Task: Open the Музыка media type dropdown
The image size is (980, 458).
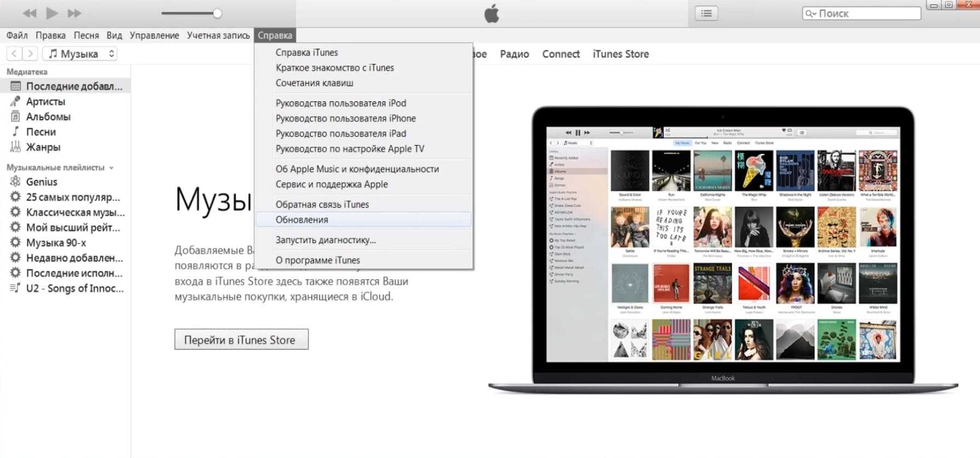Action: click(x=81, y=53)
